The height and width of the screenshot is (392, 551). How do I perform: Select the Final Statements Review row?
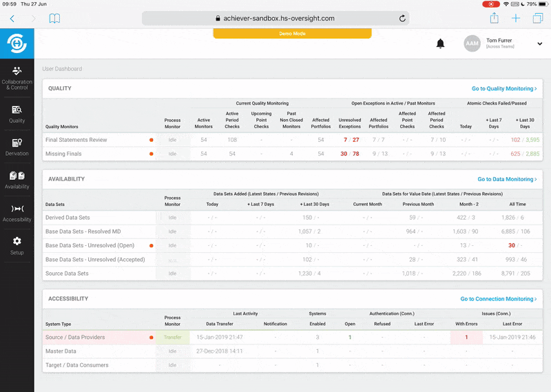pyautogui.click(x=76, y=140)
